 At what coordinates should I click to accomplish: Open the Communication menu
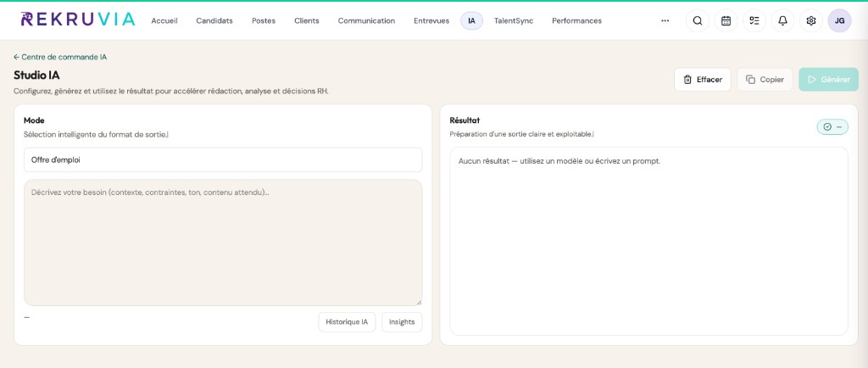click(x=366, y=21)
